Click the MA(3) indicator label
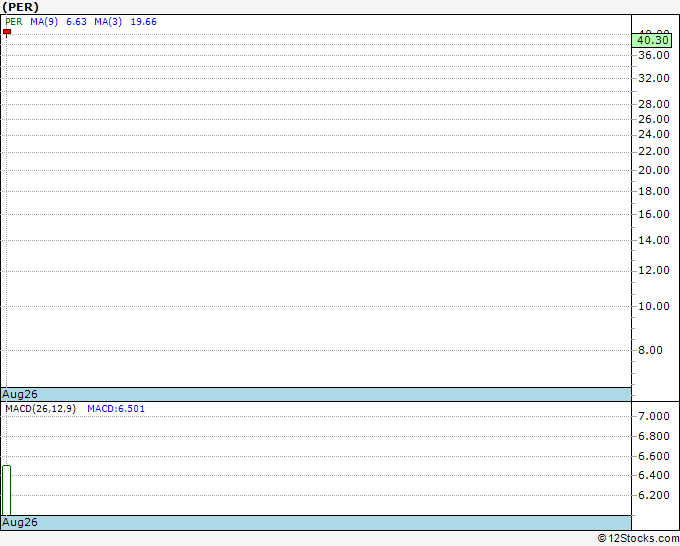 (108, 22)
